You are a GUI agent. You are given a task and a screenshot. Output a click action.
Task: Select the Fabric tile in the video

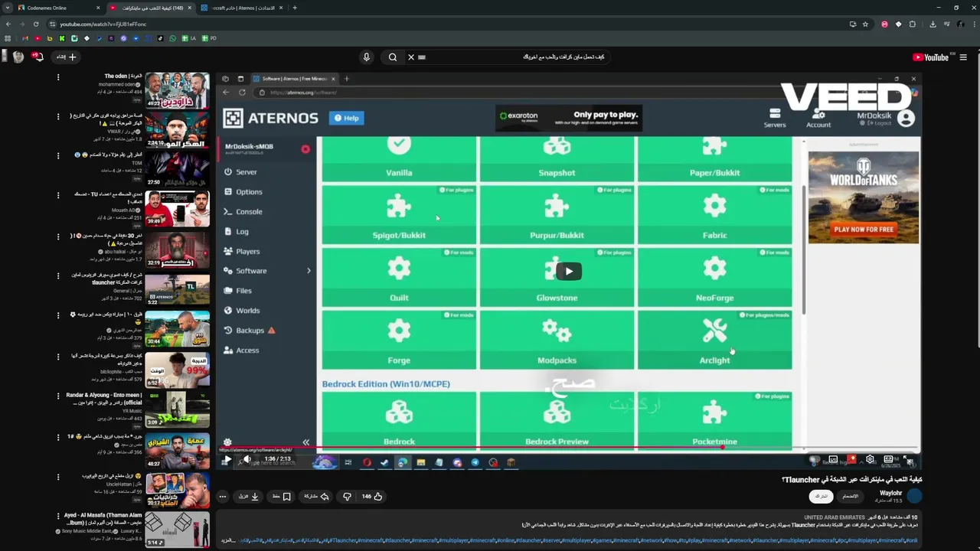pyautogui.click(x=714, y=214)
